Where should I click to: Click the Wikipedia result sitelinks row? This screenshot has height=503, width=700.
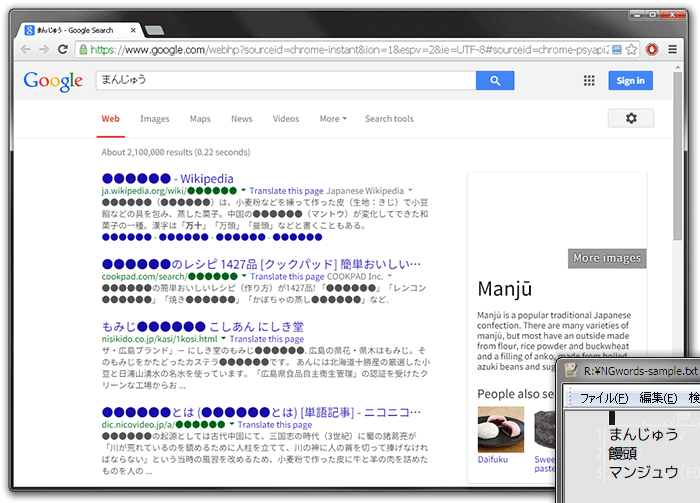212,237
